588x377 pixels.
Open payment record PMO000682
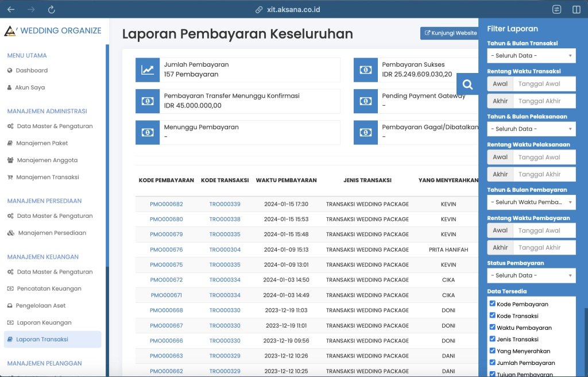click(166, 203)
